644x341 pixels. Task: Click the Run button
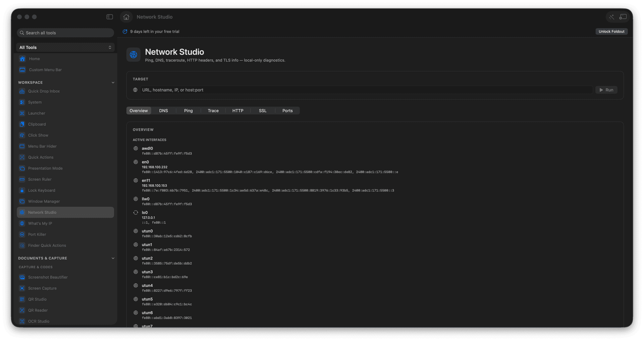pyautogui.click(x=606, y=90)
